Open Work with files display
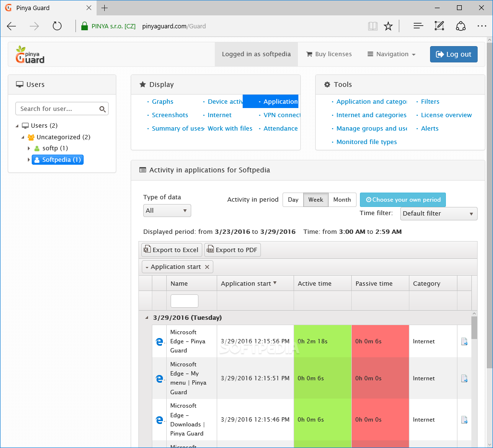The width and height of the screenshot is (493, 448). pyautogui.click(x=230, y=129)
